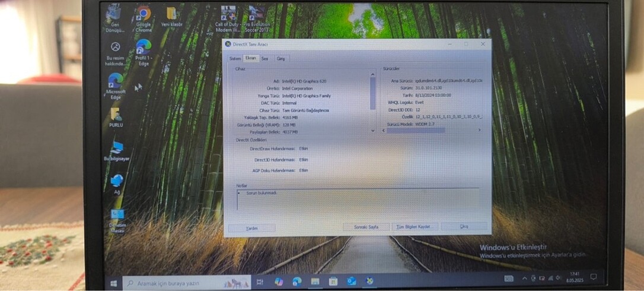644x291 pixels.
Task: Click the Intel(R) HD Graphics Family value
Action: tap(307, 96)
